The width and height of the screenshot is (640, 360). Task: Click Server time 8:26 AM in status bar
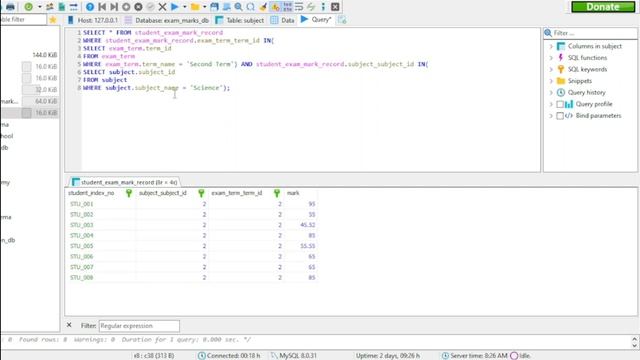(x=478, y=356)
